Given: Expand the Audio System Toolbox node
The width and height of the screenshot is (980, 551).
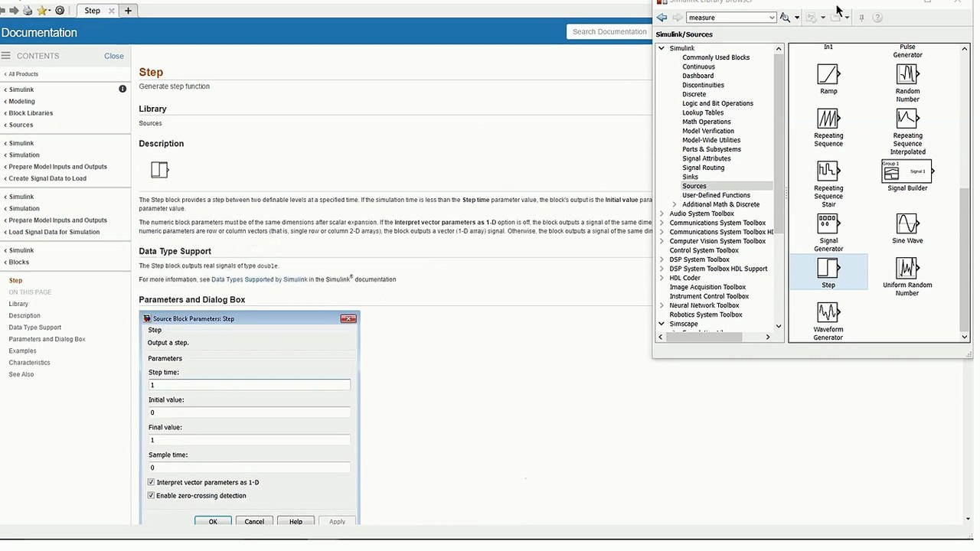Looking at the screenshot, I should (661, 214).
